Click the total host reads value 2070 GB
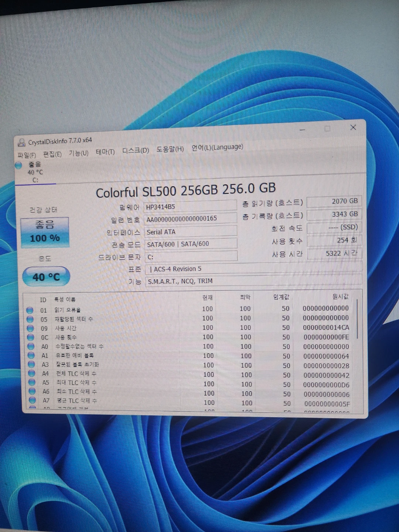Screen dimensions: 399x532 [x=334, y=201]
